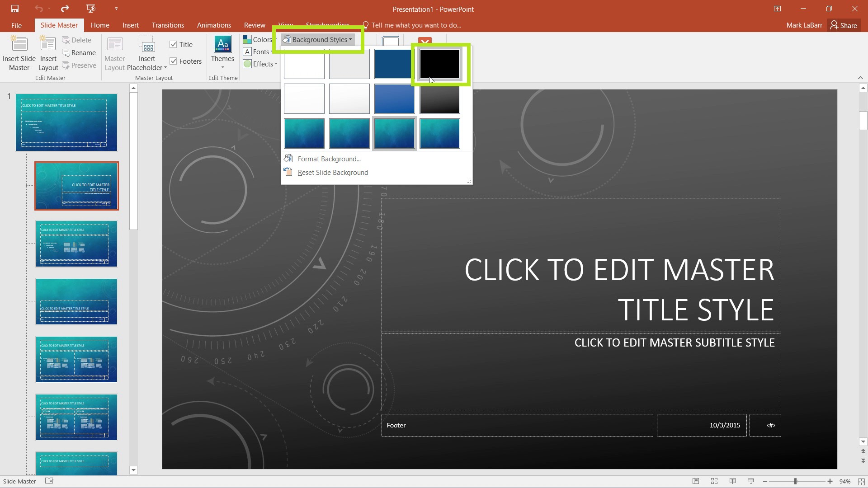Click the Fonts theme icon

click(x=247, y=52)
